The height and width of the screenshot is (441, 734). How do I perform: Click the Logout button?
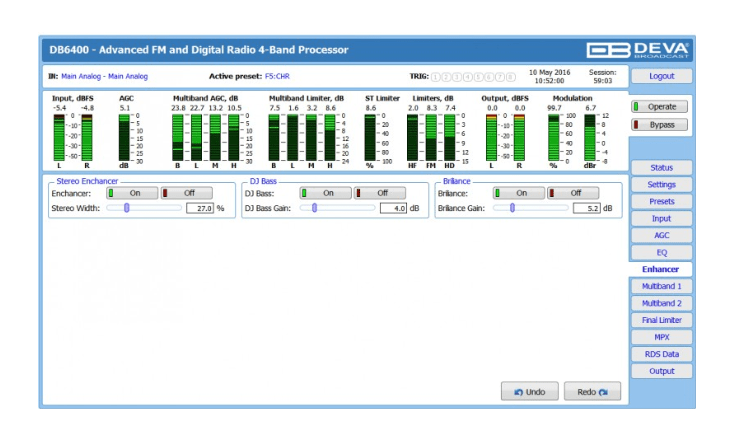click(x=661, y=76)
